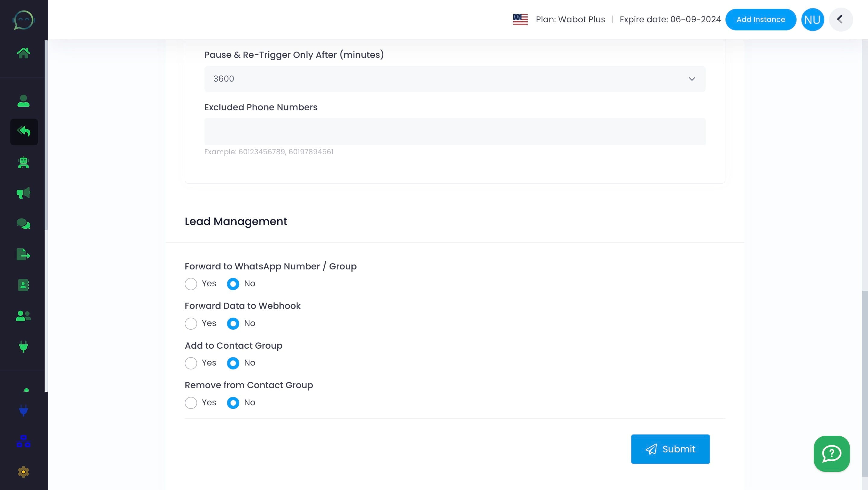
Task: Select Yes for Forward Data to Webhook
Action: 191,323
